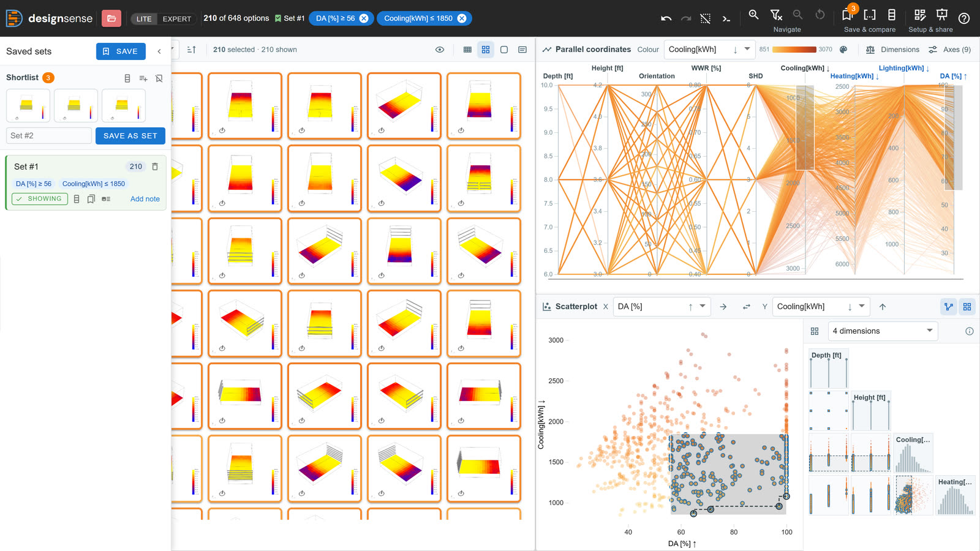This screenshot has width=980, height=551.
Task: Open the Colour Cooling[kWh] dropdown
Action: (x=710, y=50)
